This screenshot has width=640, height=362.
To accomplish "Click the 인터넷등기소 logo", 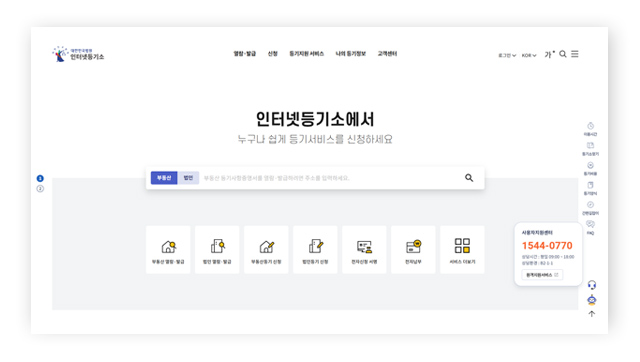I will pos(78,54).
